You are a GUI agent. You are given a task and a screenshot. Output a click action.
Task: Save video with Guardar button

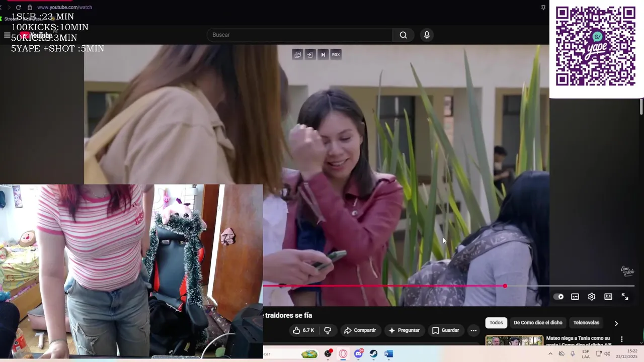pos(446,330)
